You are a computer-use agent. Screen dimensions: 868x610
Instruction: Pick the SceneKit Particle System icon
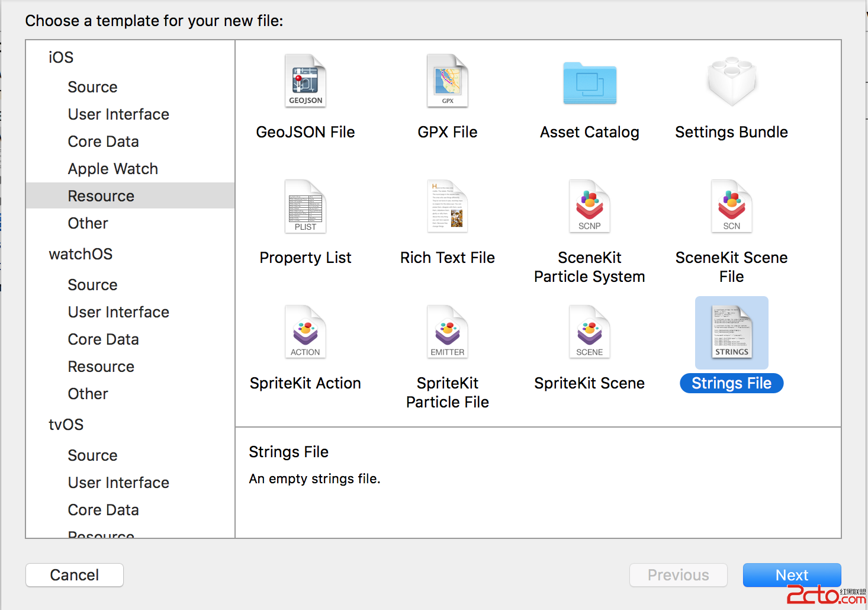[590, 207]
